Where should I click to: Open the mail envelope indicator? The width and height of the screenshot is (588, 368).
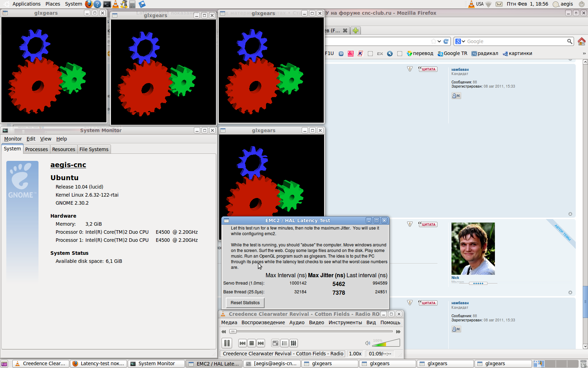(x=499, y=4)
